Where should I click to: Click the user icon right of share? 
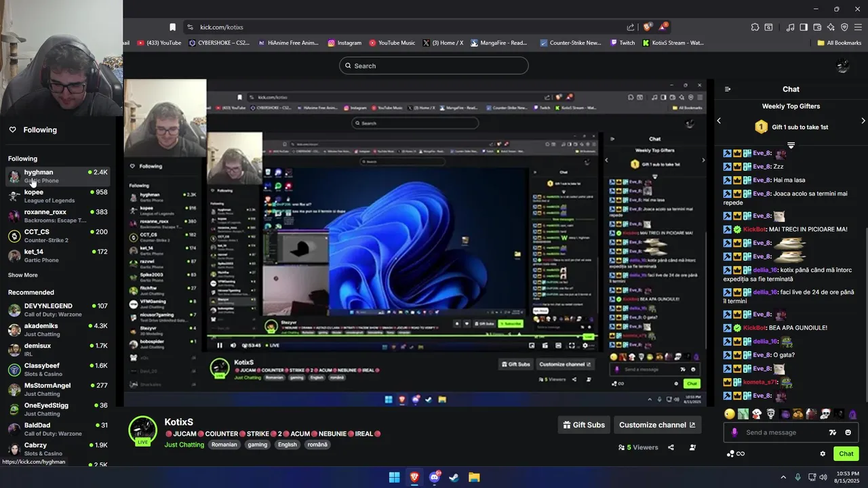692,447
